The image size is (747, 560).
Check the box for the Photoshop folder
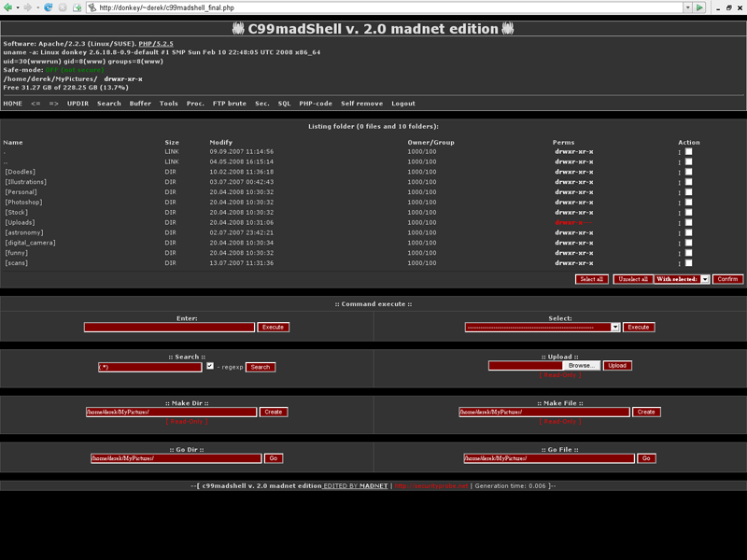click(688, 202)
